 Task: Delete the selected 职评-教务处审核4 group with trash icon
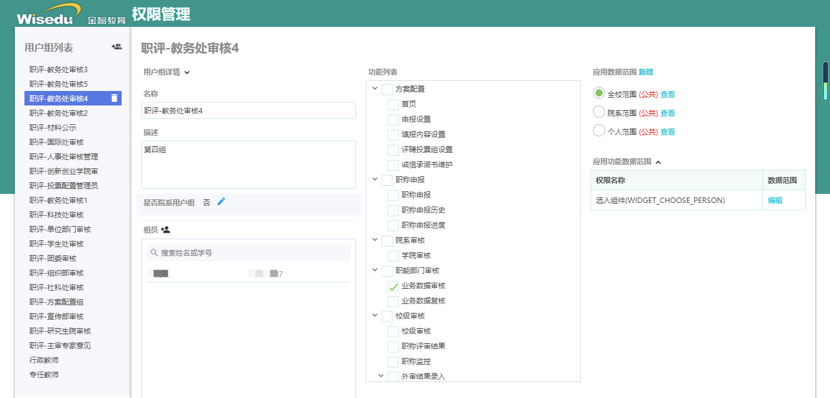114,98
